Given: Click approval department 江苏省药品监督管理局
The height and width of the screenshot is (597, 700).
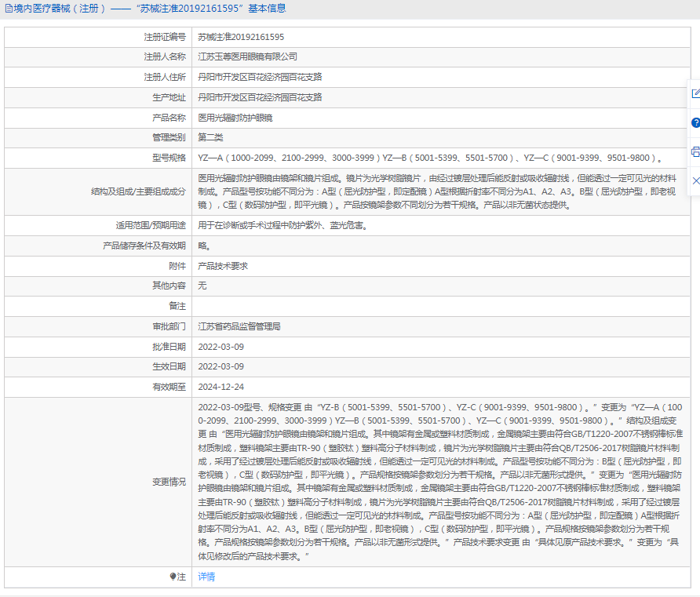Looking at the screenshot, I should tap(239, 326).
